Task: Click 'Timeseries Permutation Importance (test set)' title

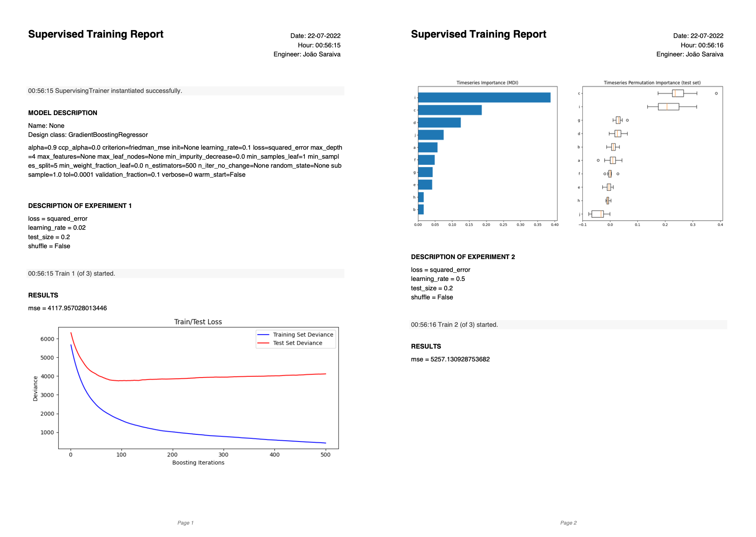Action: point(652,83)
